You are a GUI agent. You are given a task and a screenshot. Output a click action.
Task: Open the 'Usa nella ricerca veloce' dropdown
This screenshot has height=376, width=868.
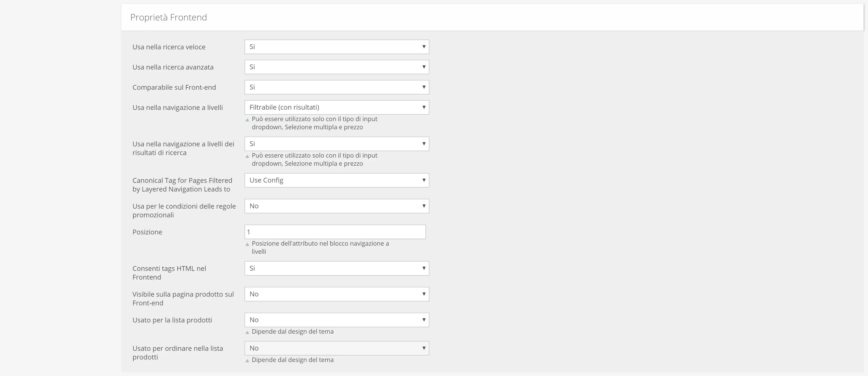[337, 47]
